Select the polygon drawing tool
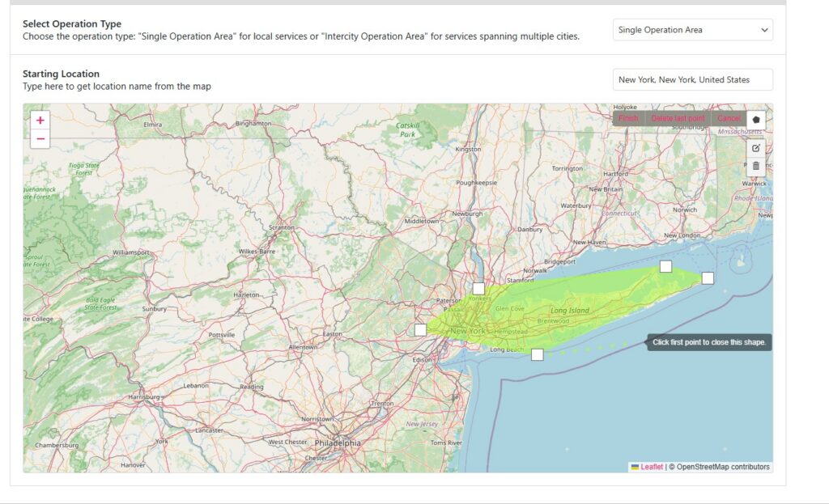 [756, 119]
